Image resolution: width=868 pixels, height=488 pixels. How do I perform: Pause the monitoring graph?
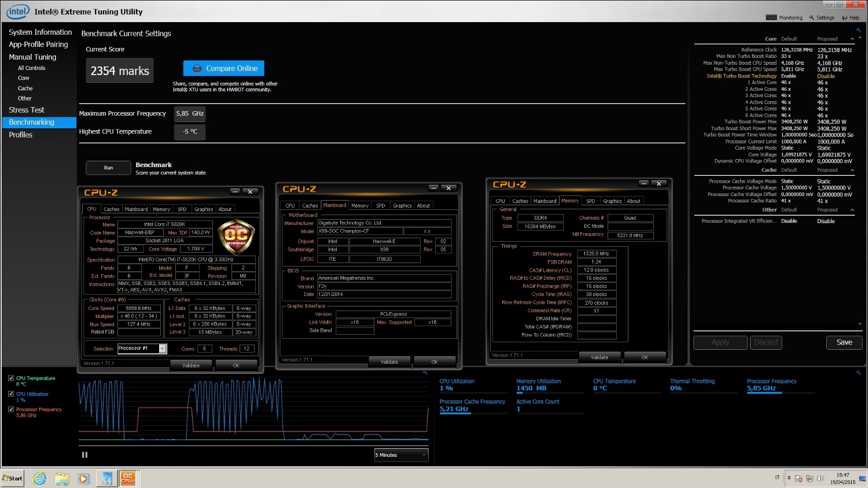pos(85,455)
